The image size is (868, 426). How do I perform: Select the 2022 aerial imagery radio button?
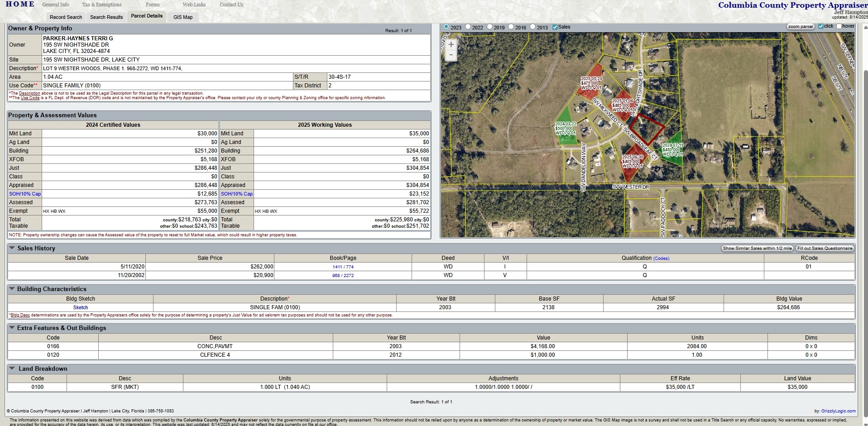coord(468,27)
